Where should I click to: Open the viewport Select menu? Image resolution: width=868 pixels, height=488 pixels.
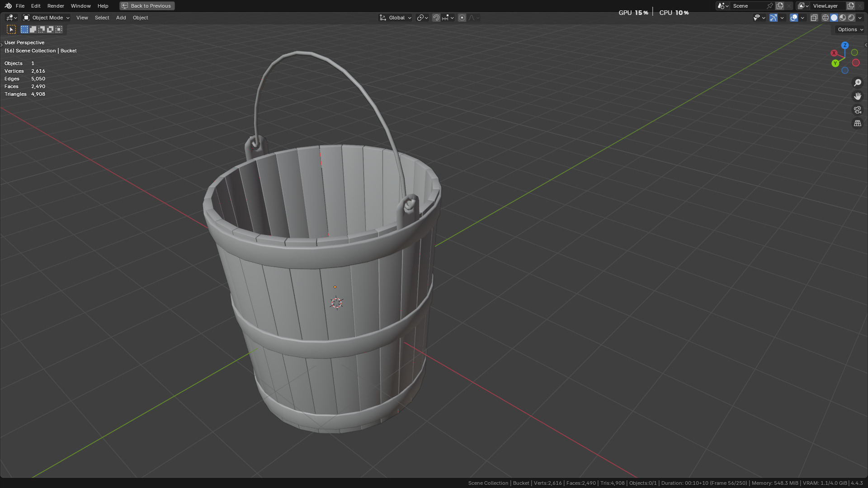[x=102, y=18]
